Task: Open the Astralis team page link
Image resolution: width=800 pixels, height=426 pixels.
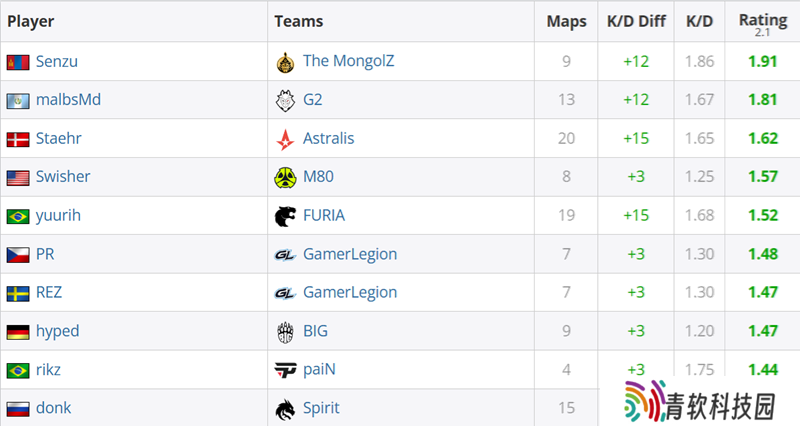Action: [329, 138]
